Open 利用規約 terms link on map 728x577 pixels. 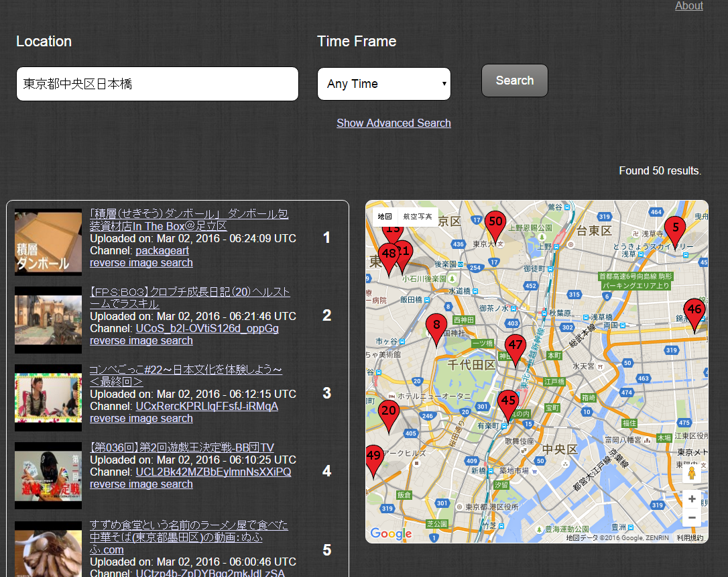690,538
